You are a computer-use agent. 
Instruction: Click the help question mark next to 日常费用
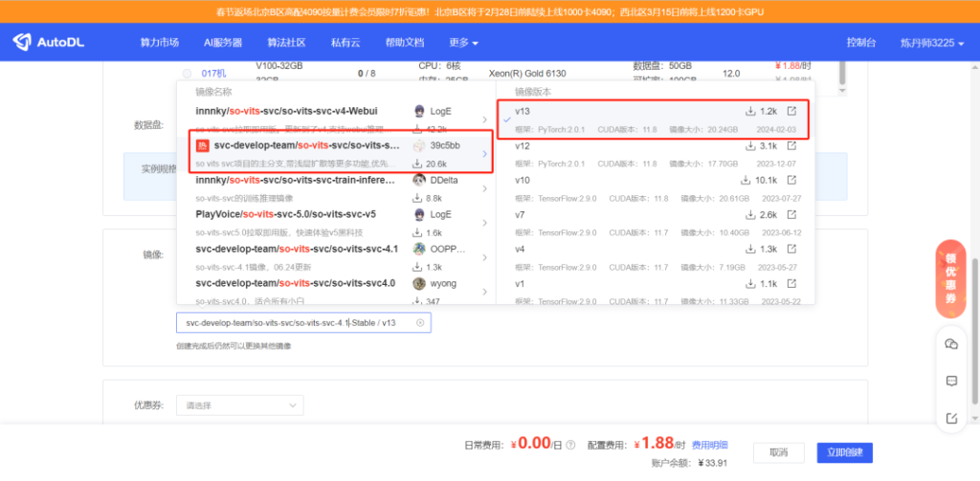(x=569, y=446)
